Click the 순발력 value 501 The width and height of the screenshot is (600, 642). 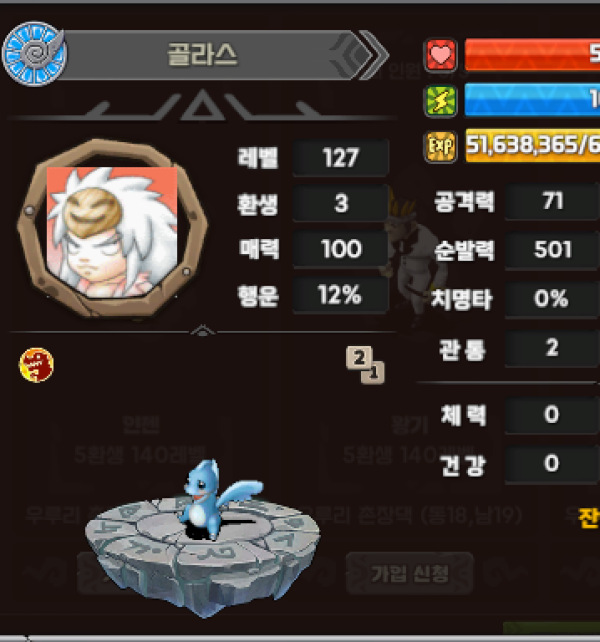click(552, 250)
